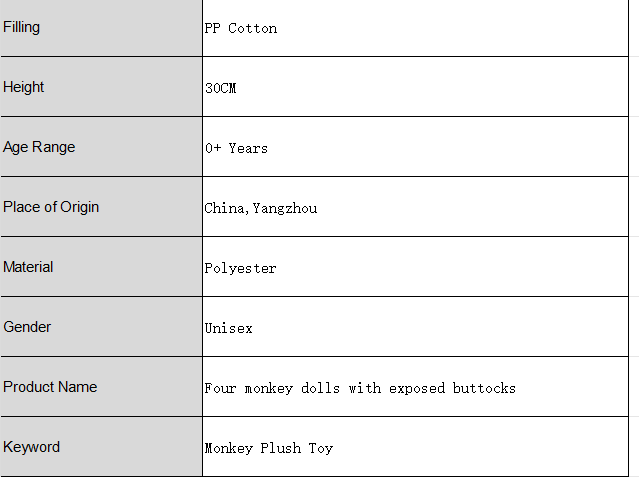Click the word Plush in keyword value
639x477 pixels.
(x=280, y=448)
